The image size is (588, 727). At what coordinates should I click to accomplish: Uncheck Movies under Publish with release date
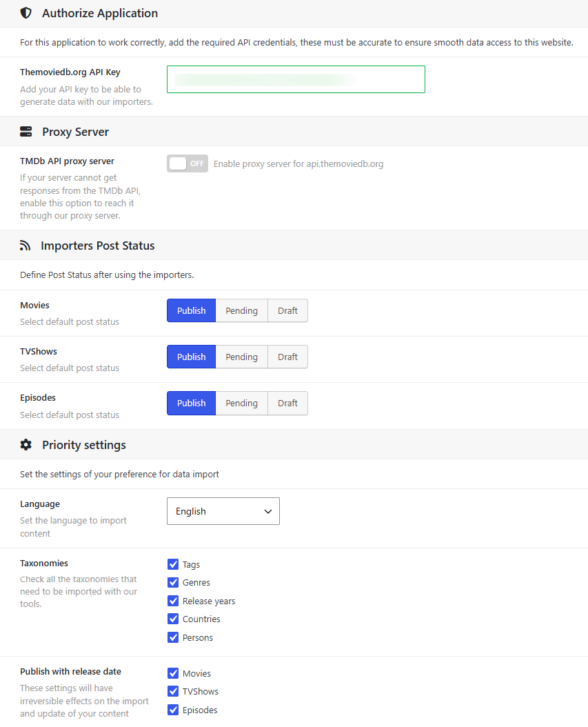pos(173,673)
